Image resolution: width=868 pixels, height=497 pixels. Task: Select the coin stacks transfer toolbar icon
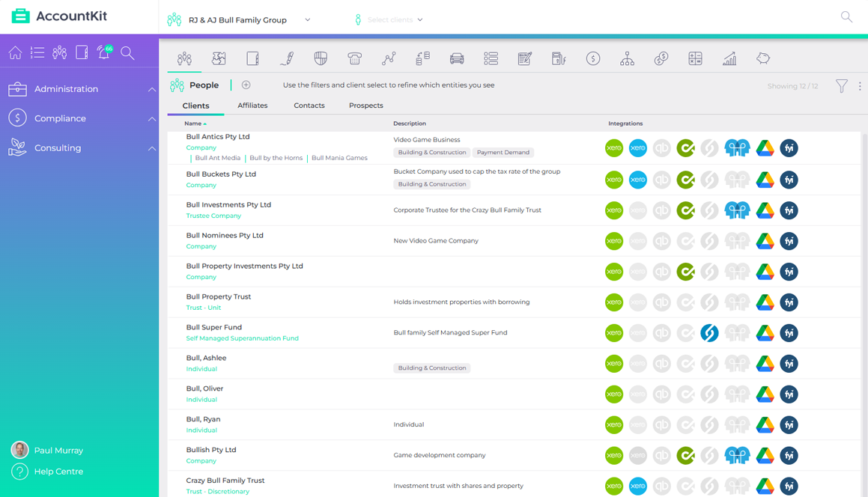click(423, 58)
